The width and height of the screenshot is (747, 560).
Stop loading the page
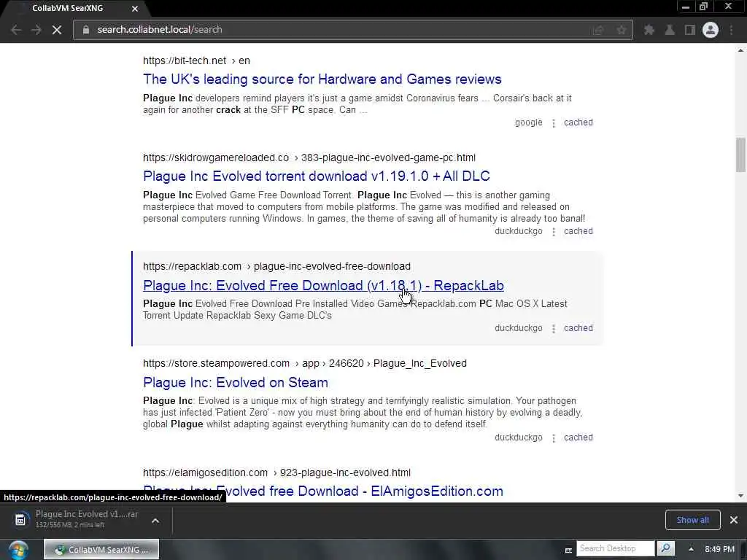click(x=57, y=30)
